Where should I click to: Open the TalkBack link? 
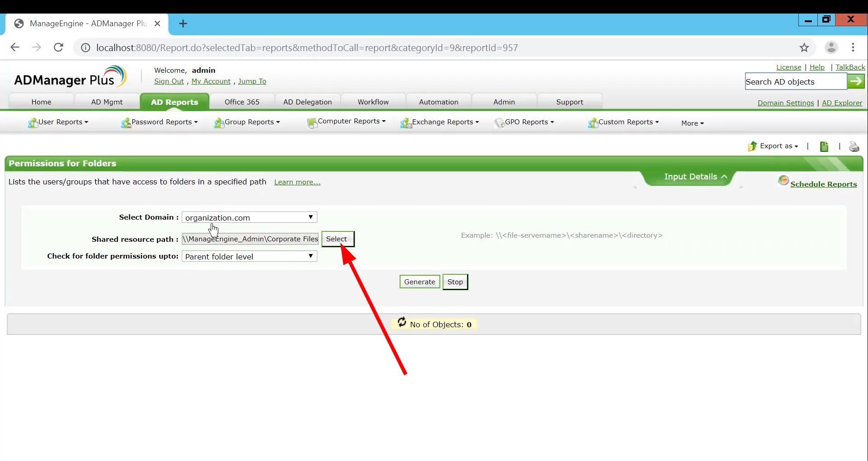pos(850,67)
